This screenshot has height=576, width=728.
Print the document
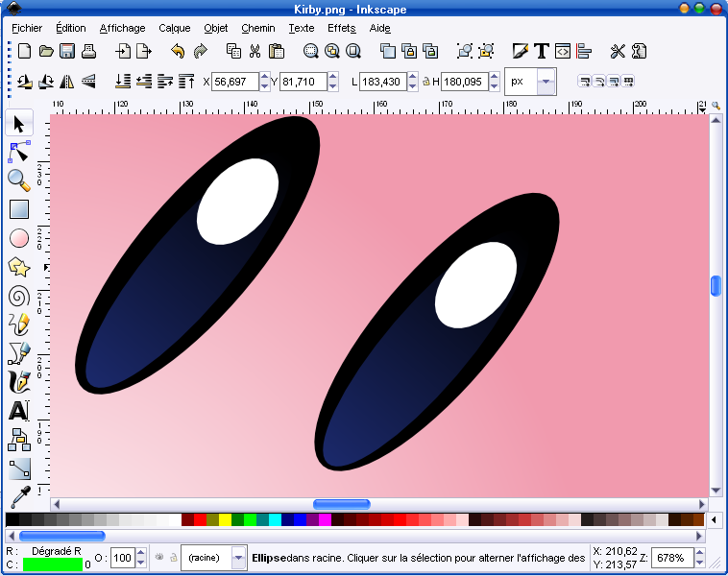tap(88, 51)
